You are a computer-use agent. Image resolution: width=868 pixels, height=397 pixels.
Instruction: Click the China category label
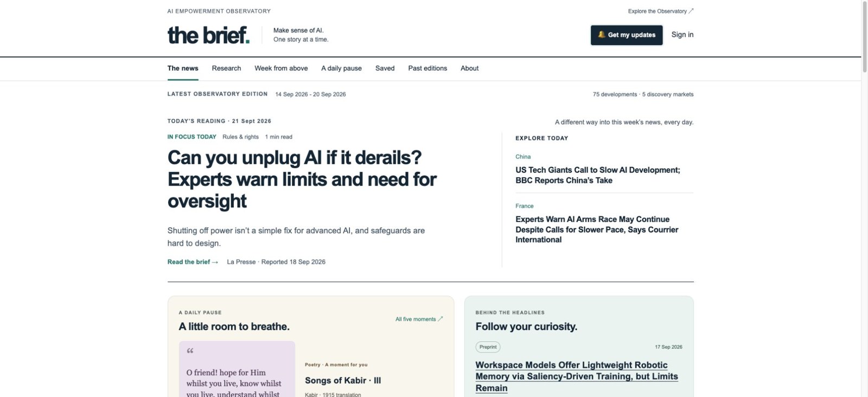[x=523, y=157]
